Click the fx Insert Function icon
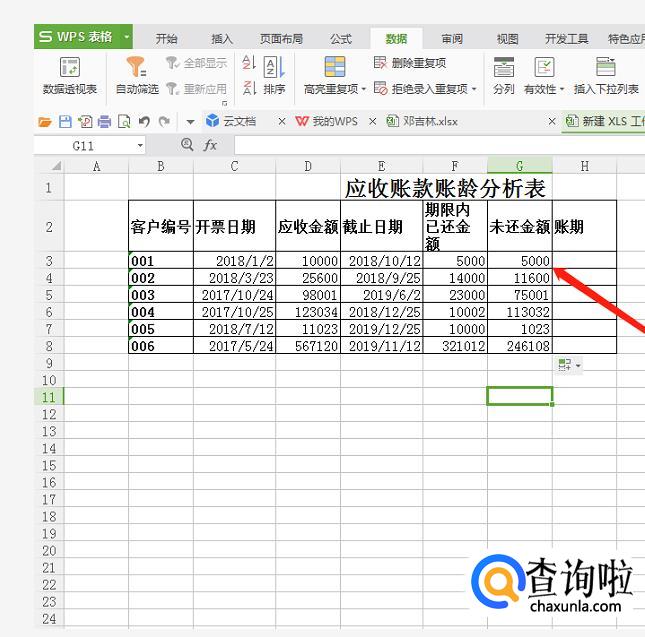645x637 pixels. click(210, 145)
